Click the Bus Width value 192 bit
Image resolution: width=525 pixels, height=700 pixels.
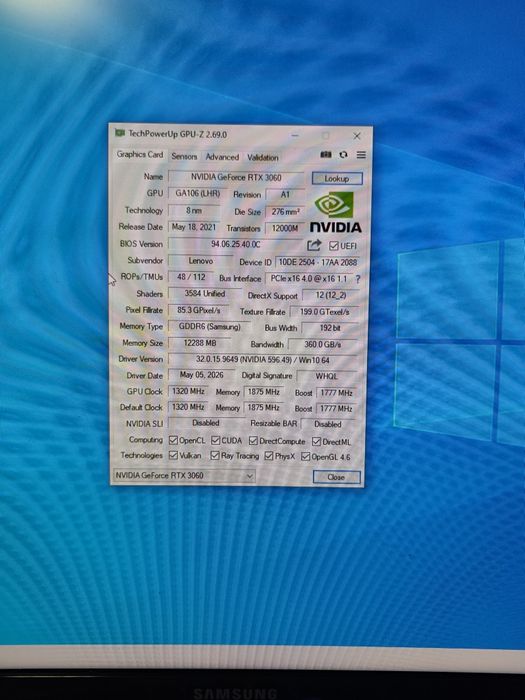coord(330,328)
